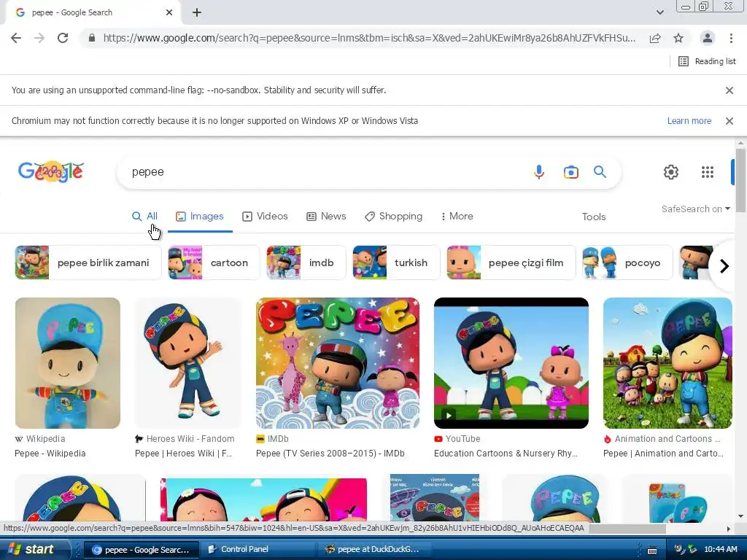Open Education Cartoons & Nursery Rhymes link

click(x=506, y=454)
